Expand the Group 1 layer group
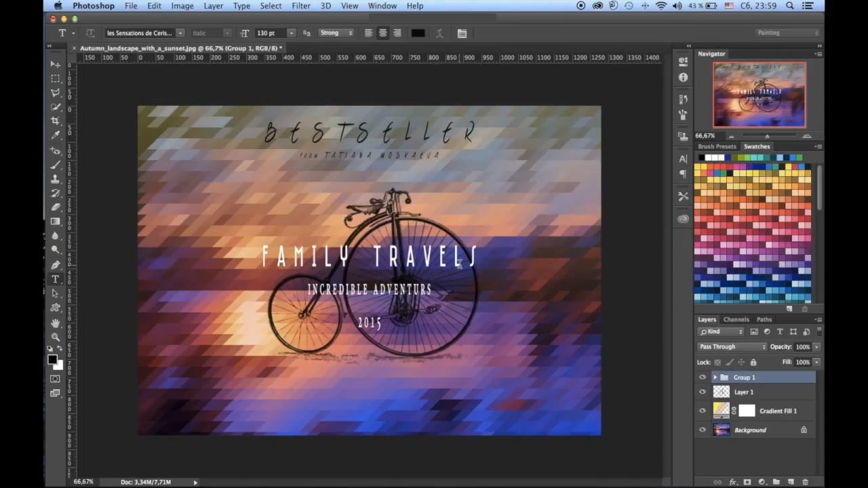 point(715,378)
